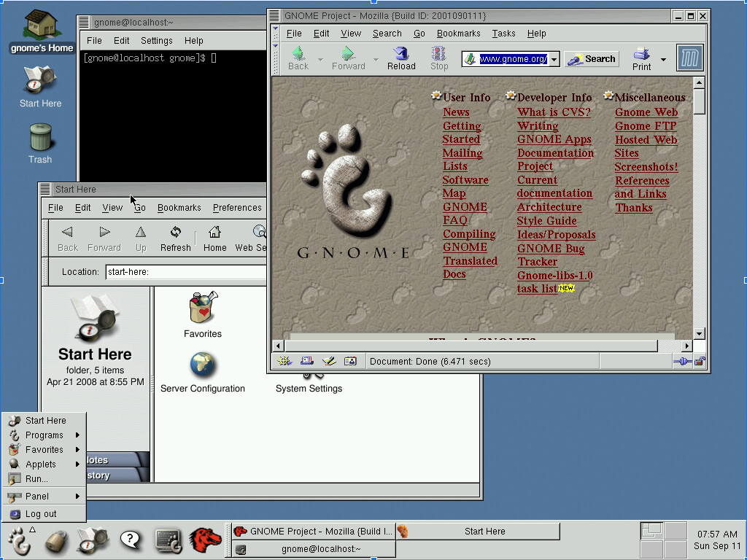Expand the URL history dropdown arrow
This screenshot has width=747, height=560.
pos(554,59)
